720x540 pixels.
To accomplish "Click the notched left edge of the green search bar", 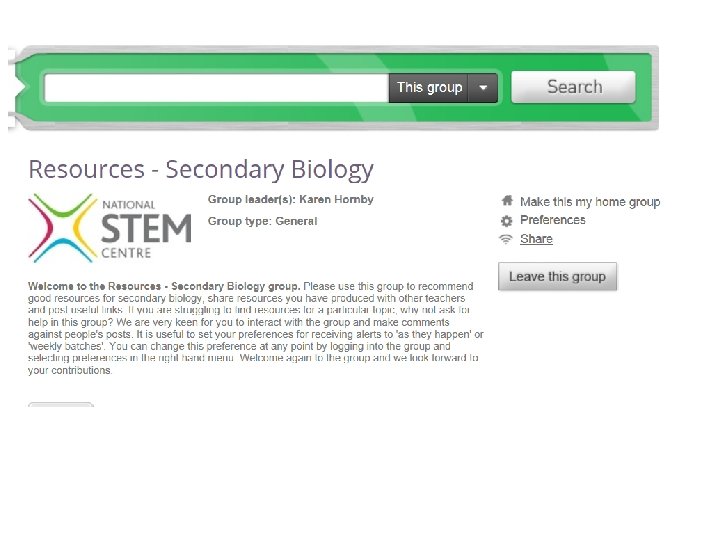I will [18, 88].
